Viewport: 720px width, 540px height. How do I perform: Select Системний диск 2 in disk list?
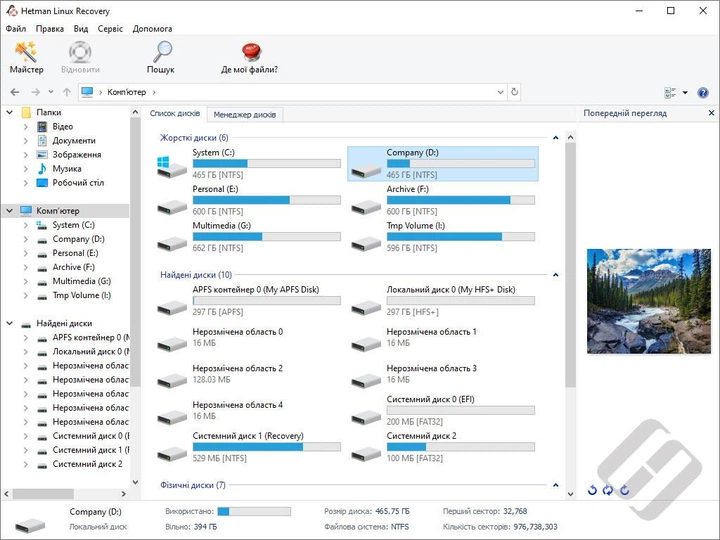(x=443, y=447)
